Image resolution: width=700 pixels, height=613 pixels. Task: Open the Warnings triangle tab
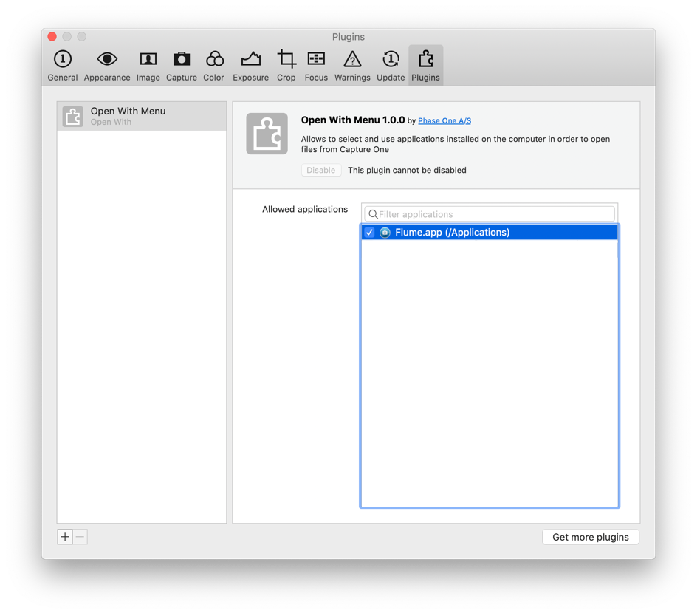point(352,66)
